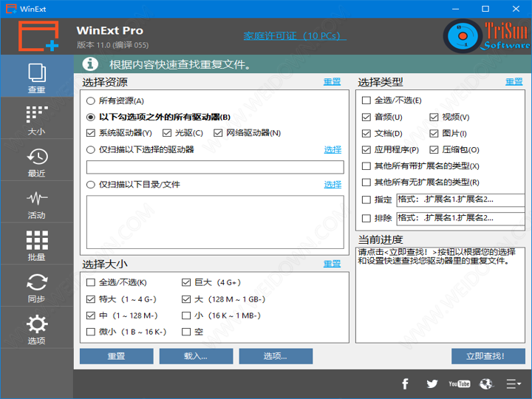This screenshot has width=532, height=399.
Task: Open the 查重 duplicate finder sidebar tab
Action: tap(37, 76)
